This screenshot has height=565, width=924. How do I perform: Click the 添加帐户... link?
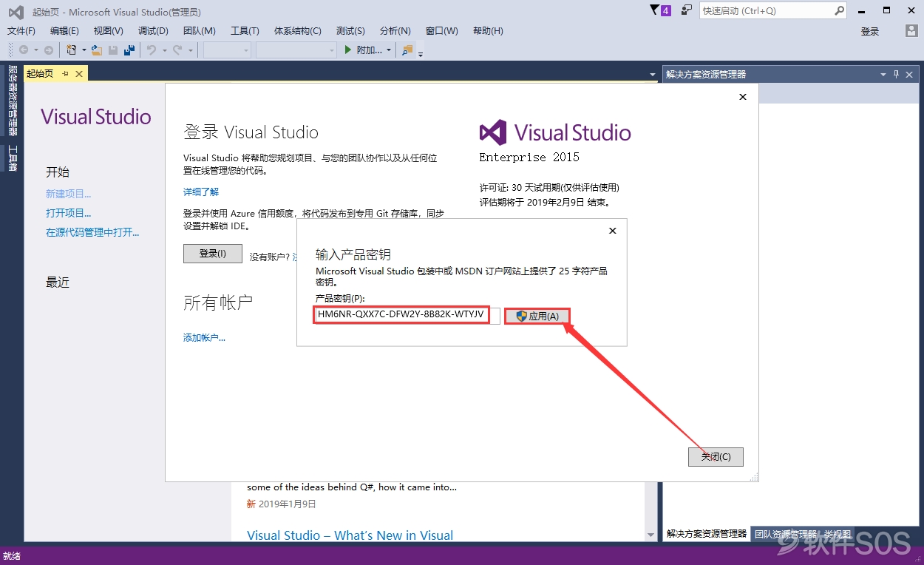point(204,337)
